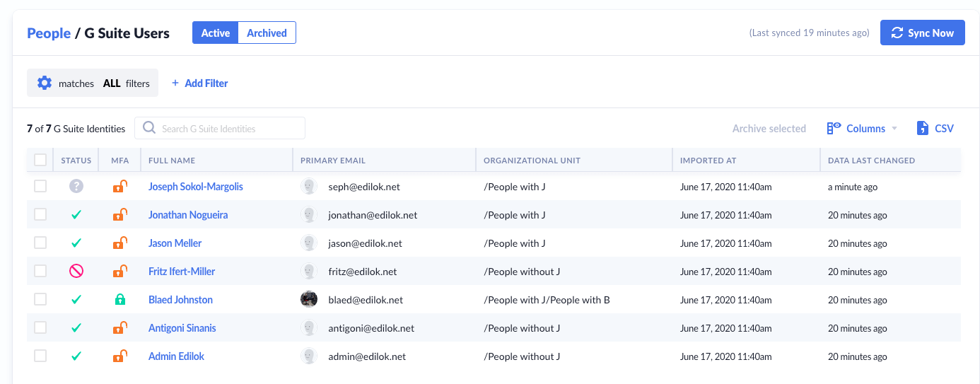The image size is (980, 384).
Task: Click the CSV export file icon
Action: pos(922,129)
